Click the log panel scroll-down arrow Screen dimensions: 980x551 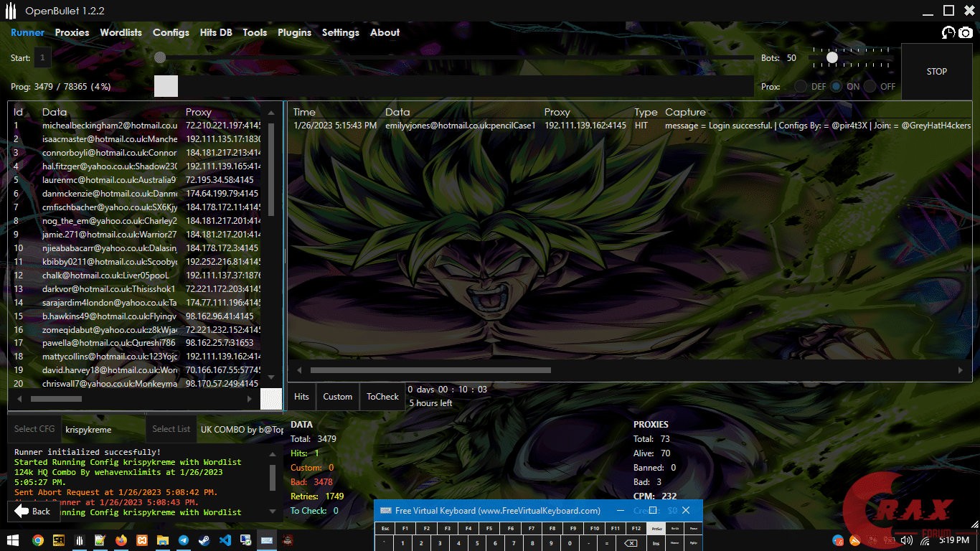272,512
